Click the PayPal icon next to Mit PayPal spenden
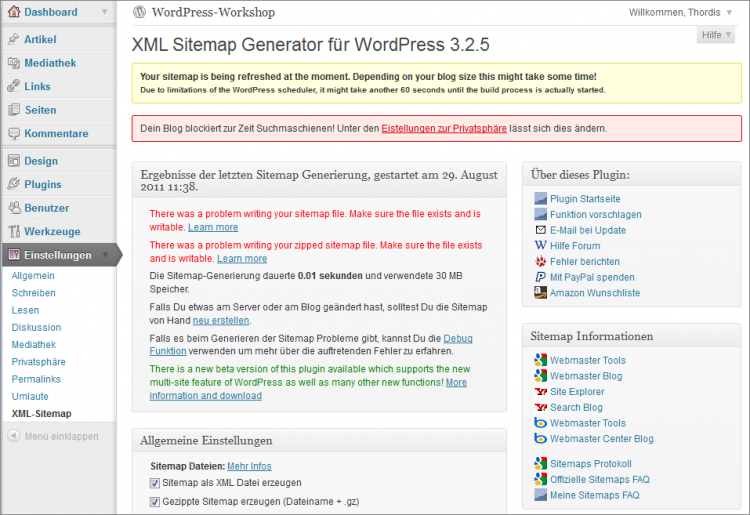Viewport: 750px width, 515px height. (x=541, y=277)
